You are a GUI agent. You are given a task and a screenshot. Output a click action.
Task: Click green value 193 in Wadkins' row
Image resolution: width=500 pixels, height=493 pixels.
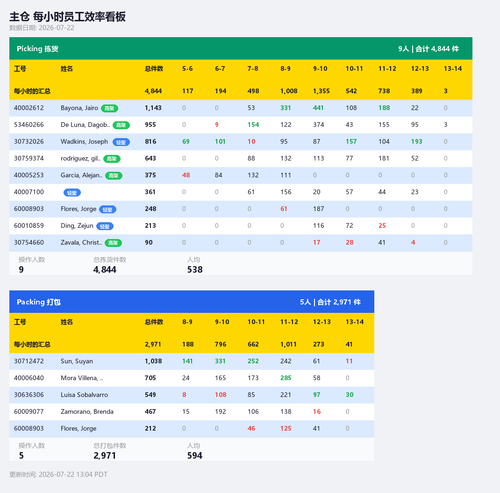click(416, 142)
